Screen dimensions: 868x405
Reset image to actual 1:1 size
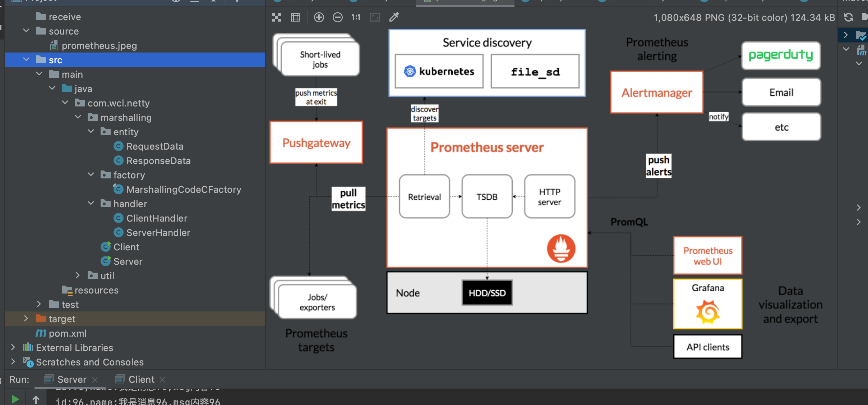pos(356,17)
